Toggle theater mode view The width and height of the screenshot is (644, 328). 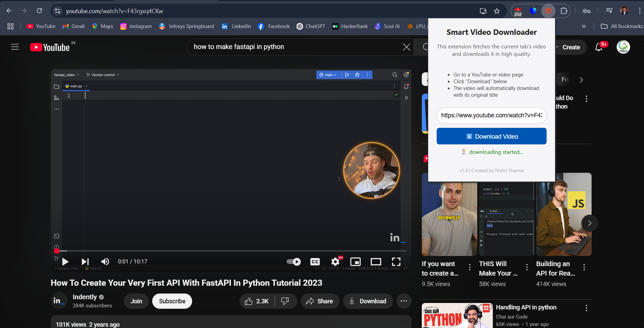click(375, 262)
